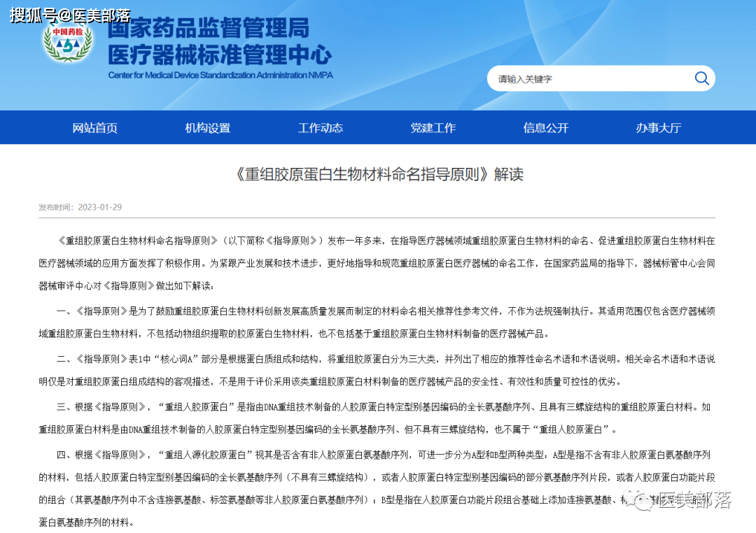The image size is (756, 533).
Task: Click the 发布时间 2023-01-29 date line
Action: (x=80, y=207)
